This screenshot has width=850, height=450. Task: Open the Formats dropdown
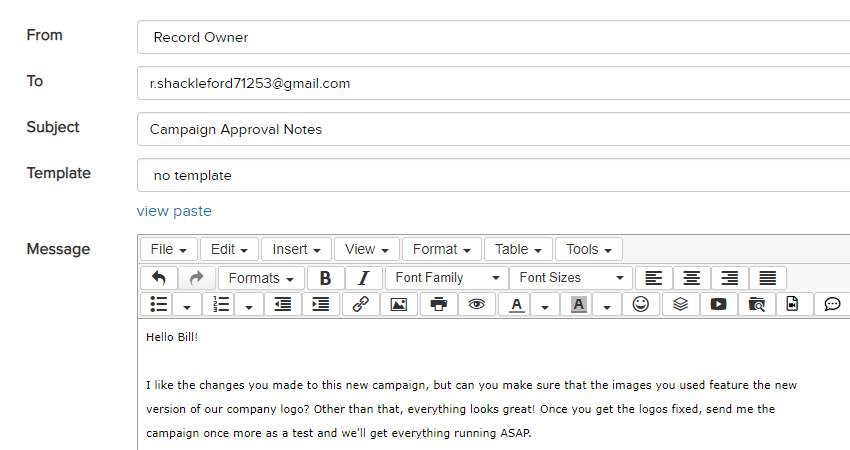pos(261,278)
